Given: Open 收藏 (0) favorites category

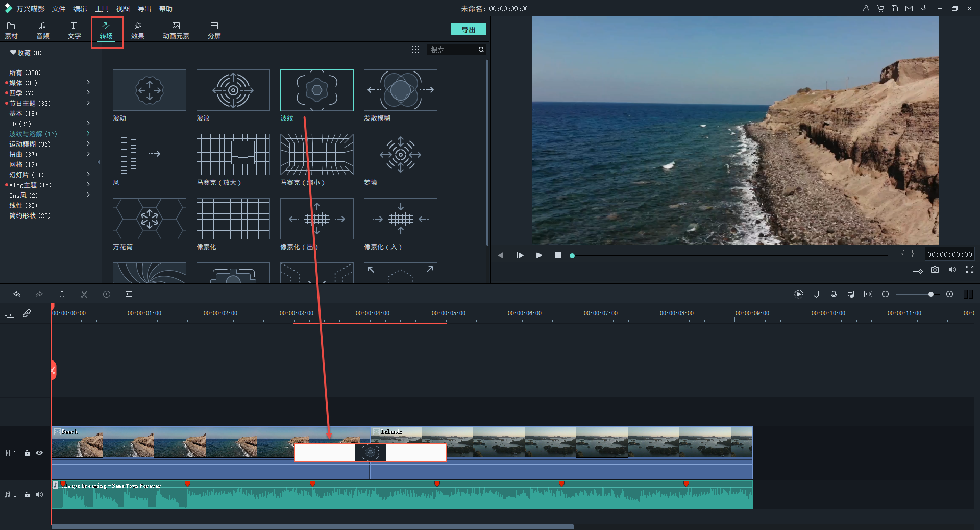Looking at the screenshot, I should click(x=26, y=53).
